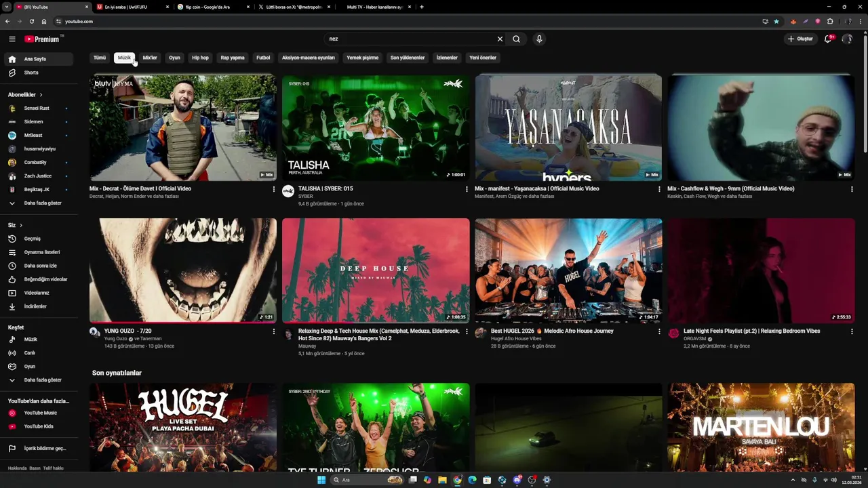Open Sensei Rust subscription channel
The width and height of the screenshot is (868, 488).
pos(38,108)
